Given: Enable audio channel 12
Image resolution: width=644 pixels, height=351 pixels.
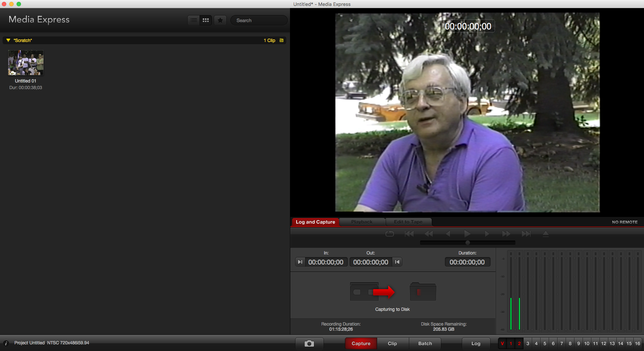Looking at the screenshot, I should (x=604, y=343).
